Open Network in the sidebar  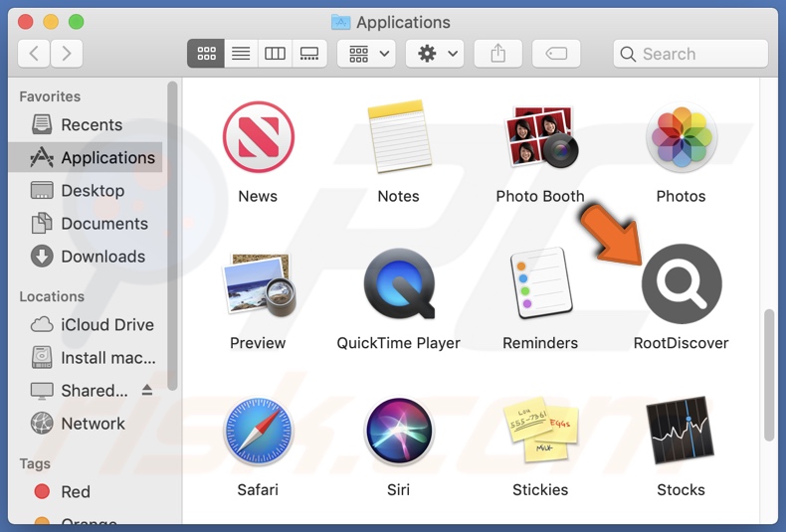pyautogui.click(x=86, y=424)
